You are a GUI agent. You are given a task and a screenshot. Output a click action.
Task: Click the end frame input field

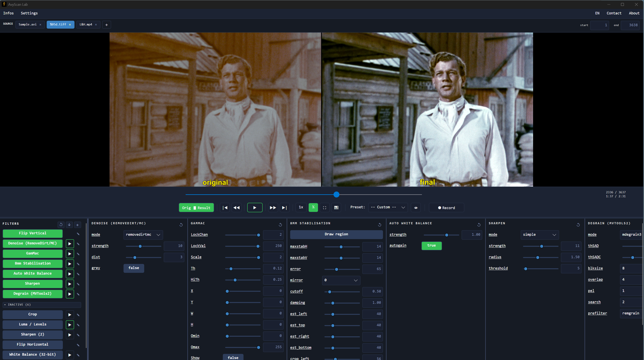(x=630, y=25)
